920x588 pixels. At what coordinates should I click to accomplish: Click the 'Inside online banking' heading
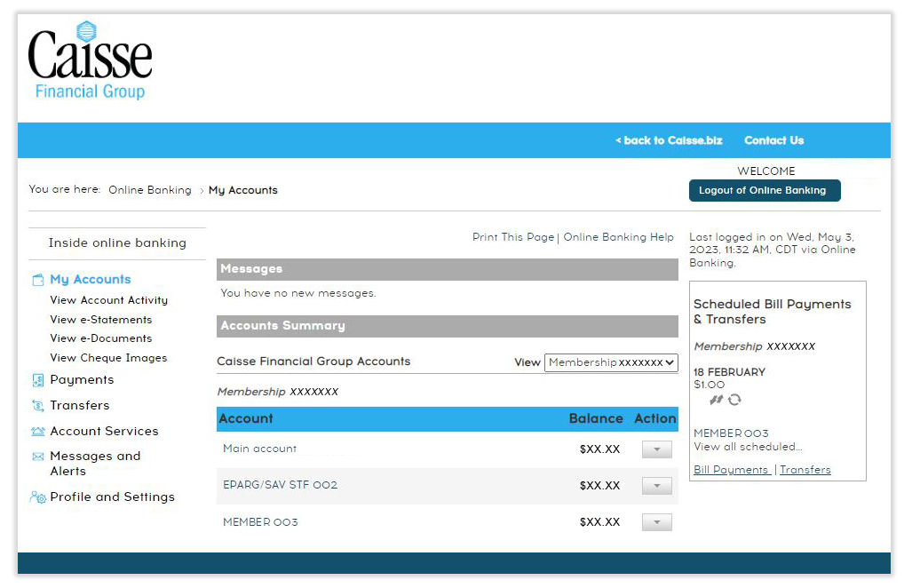point(117,243)
